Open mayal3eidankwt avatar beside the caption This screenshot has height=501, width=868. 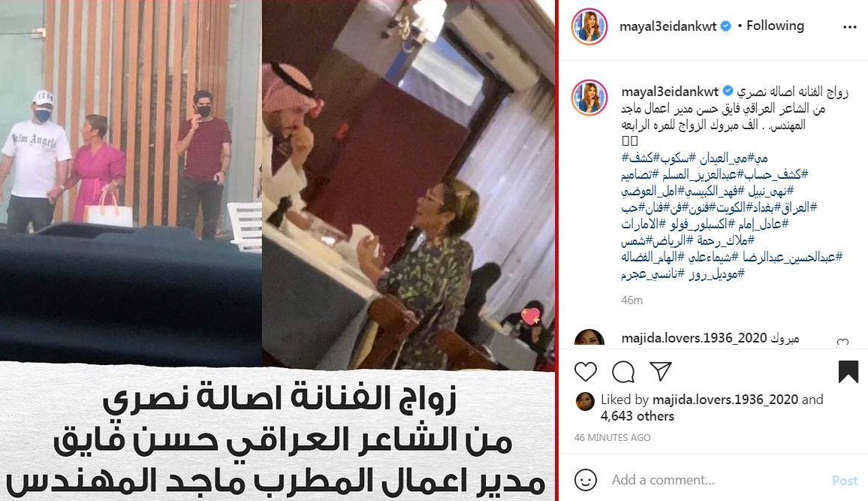click(589, 98)
